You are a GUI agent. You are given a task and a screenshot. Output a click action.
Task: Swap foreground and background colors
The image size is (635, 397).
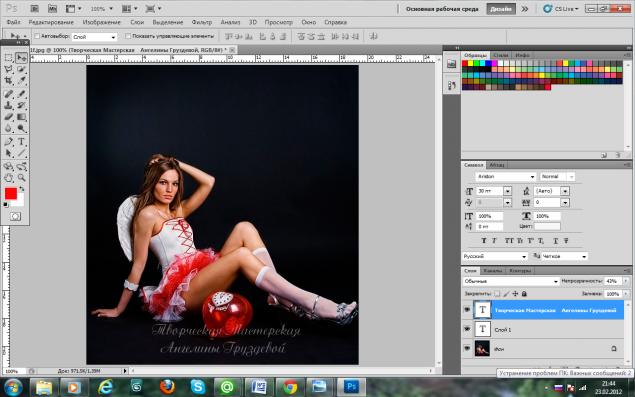[x=22, y=189]
